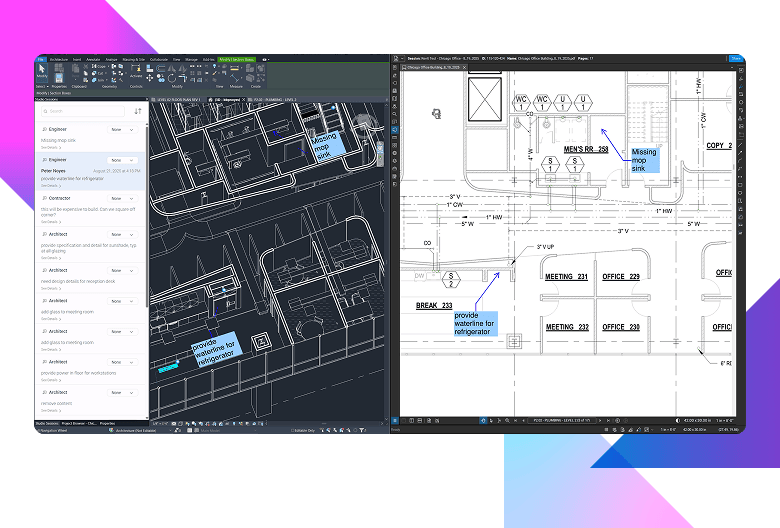The width and height of the screenshot is (780, 528).
Task: Select the Offset tool in Modify panel
Action: [x=160, y=68]
